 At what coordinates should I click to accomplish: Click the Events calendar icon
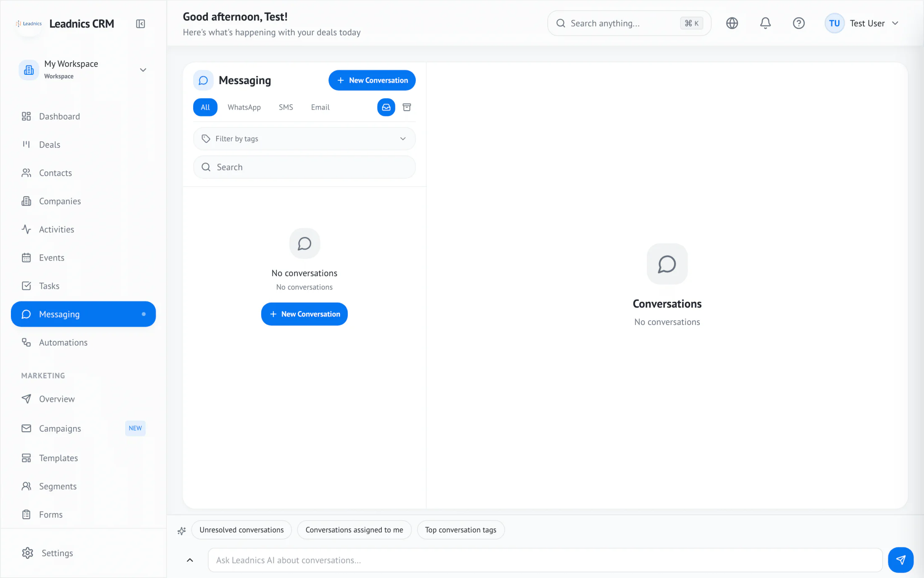point(26,258)
